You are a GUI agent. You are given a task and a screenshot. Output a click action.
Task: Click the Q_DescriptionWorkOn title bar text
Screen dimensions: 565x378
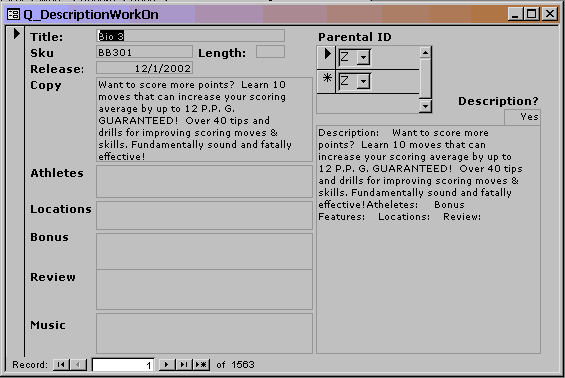(x=91, y=14)
